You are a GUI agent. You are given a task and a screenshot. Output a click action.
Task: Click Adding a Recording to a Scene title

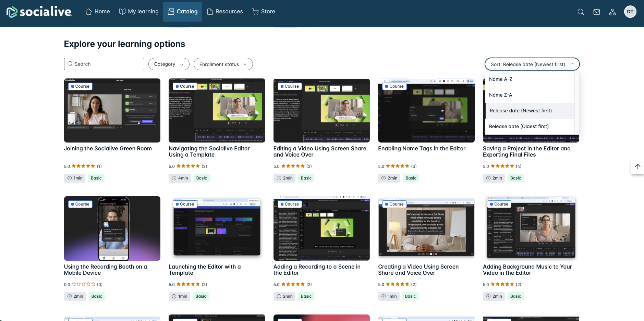317,270
